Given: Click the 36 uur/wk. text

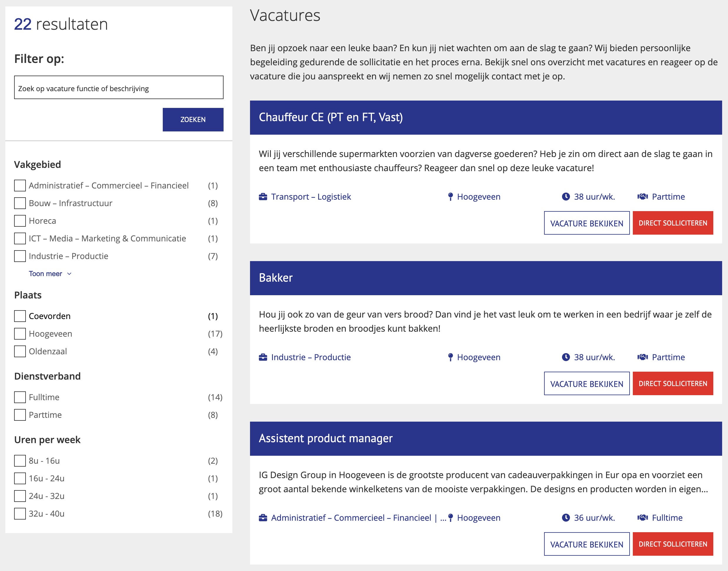Looking at the screenshot, I should pyautogui.click(x=594, y=517).
